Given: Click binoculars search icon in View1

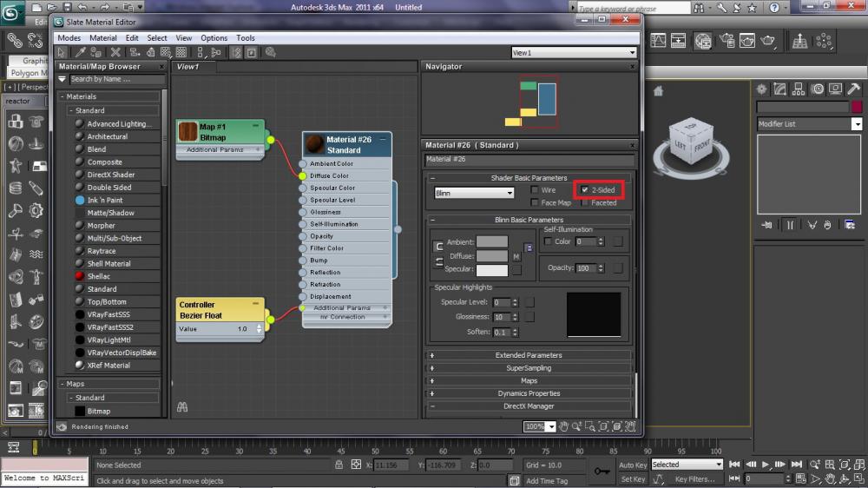Looking at the screenshot, I should click(182, 407).
